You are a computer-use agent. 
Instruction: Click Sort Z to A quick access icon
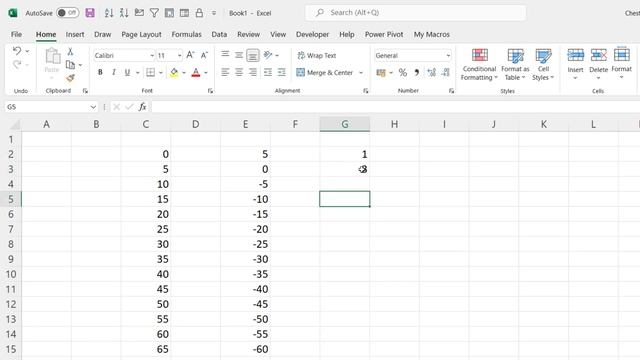[x=124, y=13]
